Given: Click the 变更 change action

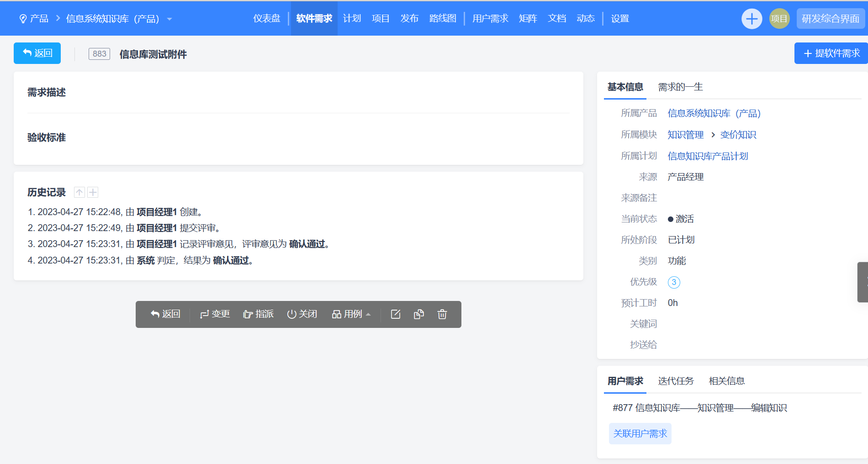Looking at the screenshot, I should 215,314.
